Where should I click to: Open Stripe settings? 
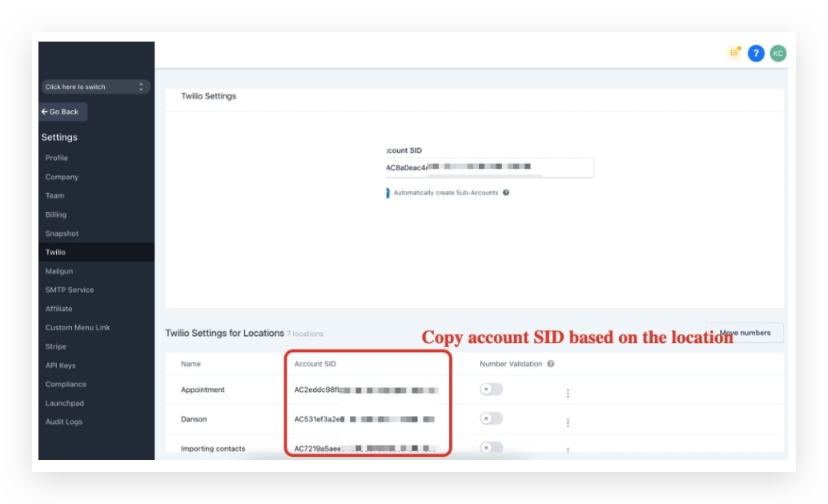point(56,346)
